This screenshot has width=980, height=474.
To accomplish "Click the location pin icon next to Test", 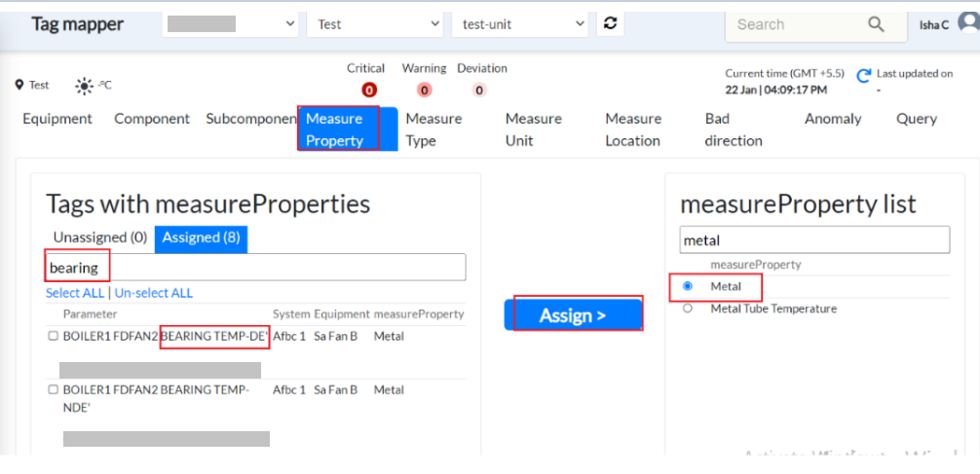I will click(x=19, y=86).
